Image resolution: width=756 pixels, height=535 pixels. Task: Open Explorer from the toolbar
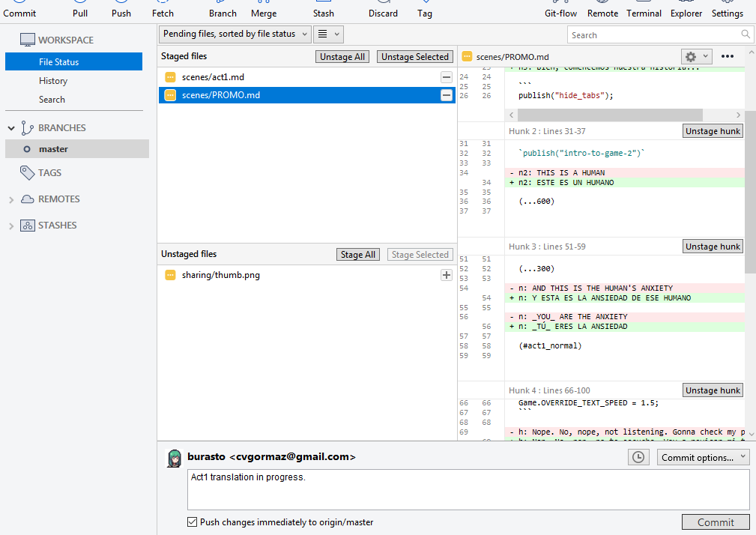pos(686,9)
